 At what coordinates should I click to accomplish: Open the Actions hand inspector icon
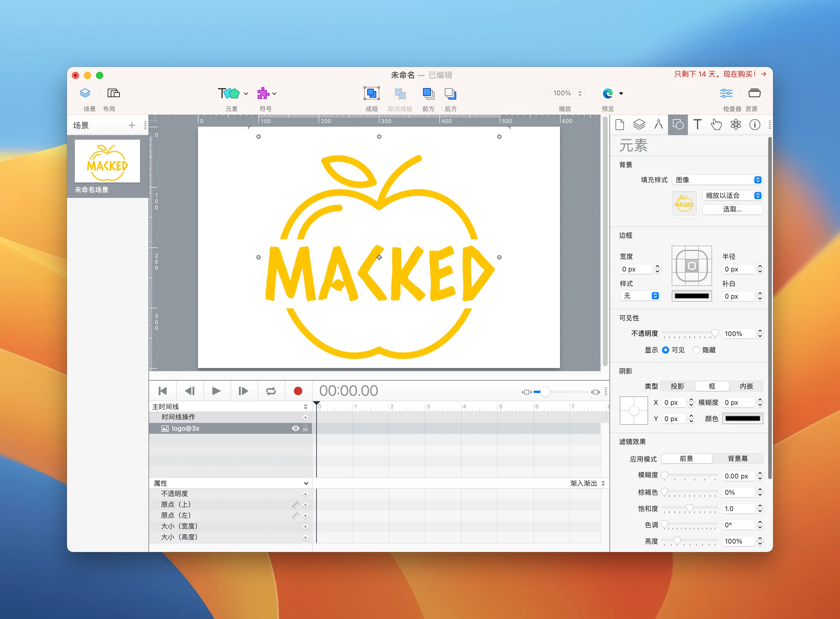coord(716,124)
